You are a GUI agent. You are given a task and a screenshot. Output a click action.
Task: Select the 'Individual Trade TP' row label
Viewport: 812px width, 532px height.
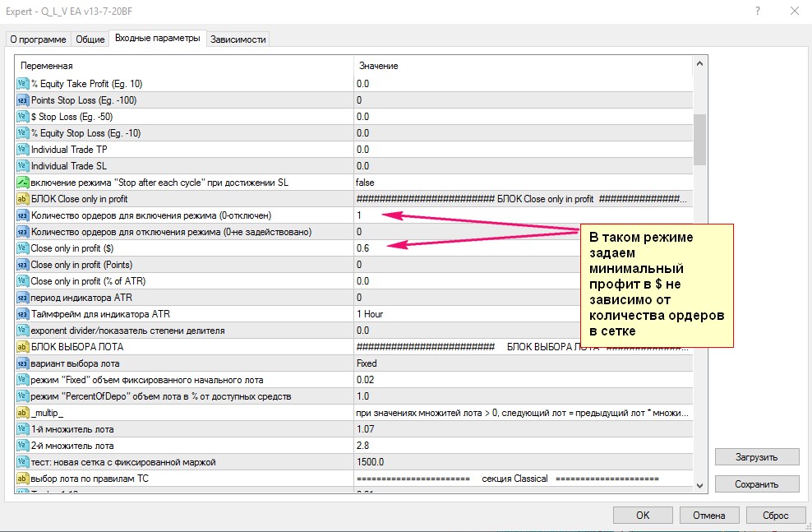click(69, 150)
